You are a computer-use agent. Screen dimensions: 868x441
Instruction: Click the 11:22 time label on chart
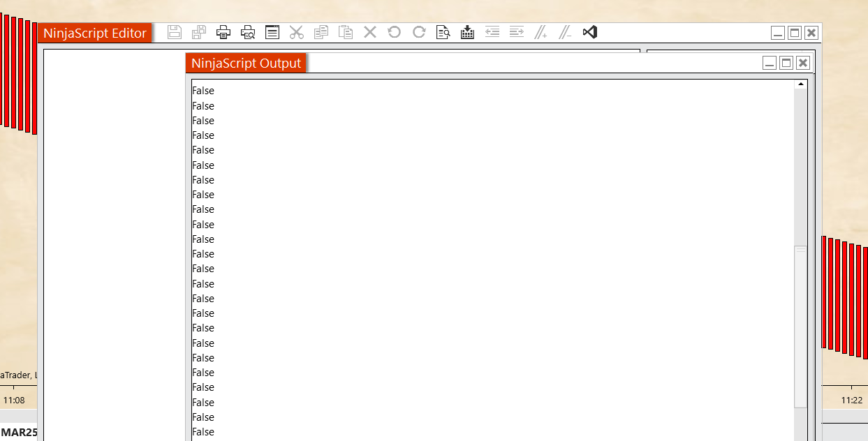[851, 401]
